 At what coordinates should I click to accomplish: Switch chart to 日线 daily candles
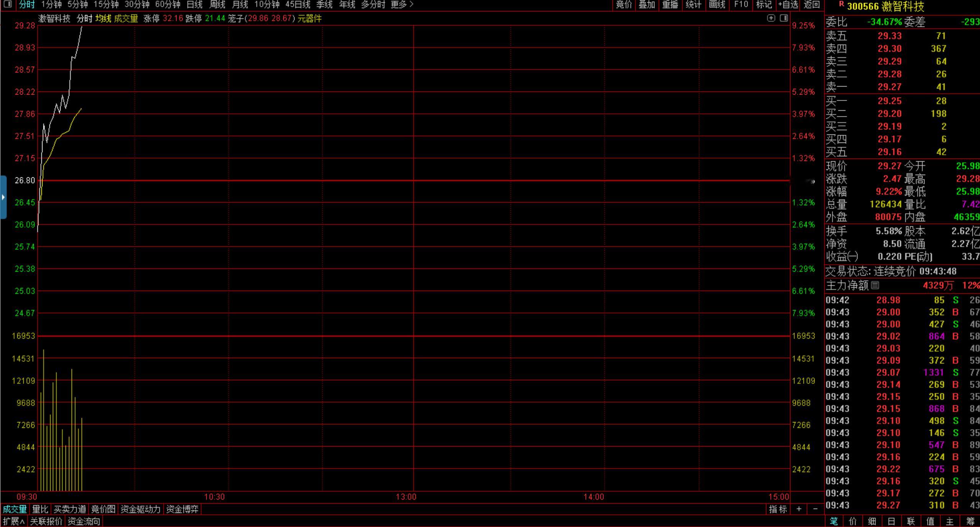pyautogui.click(x=194, y=5)
